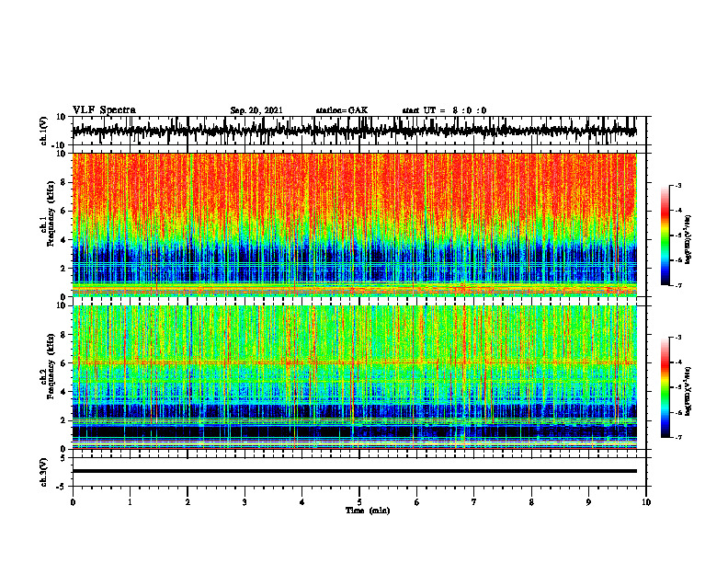Viewport: 728px width, 563px height.
Task: Click the time axis tick label "7"
Action: (x=474, y=502)
